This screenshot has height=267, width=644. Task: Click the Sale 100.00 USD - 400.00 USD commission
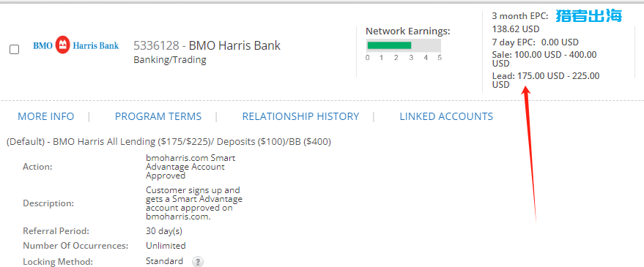(x=544, y=59)
